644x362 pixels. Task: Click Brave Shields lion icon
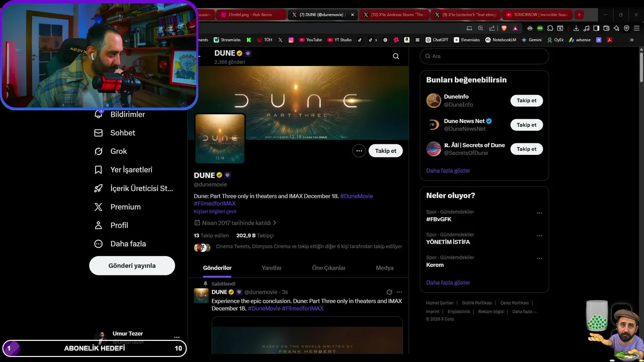click(x=504, y=28)
